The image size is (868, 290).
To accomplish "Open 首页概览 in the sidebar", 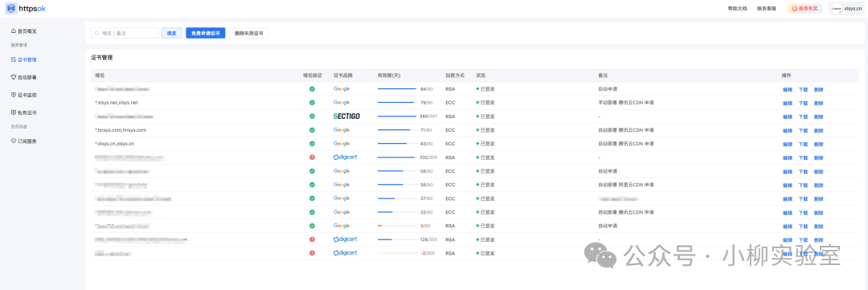I will tap(24, 31).
